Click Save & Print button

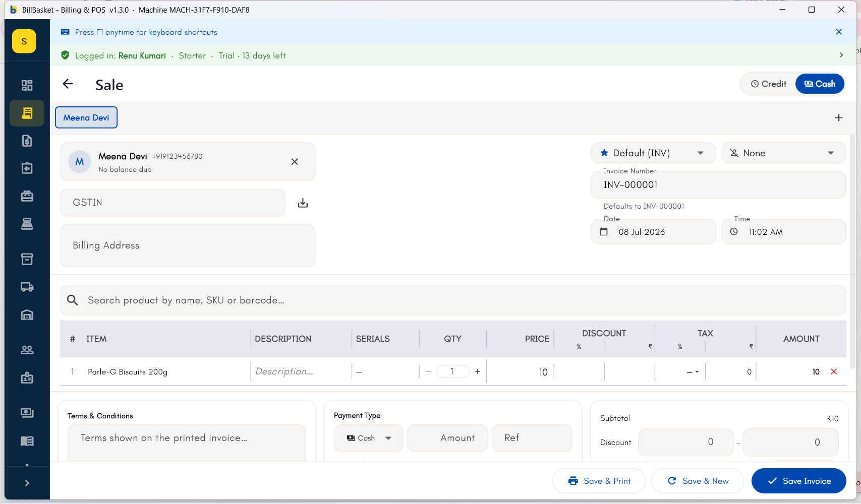[599, 481]
